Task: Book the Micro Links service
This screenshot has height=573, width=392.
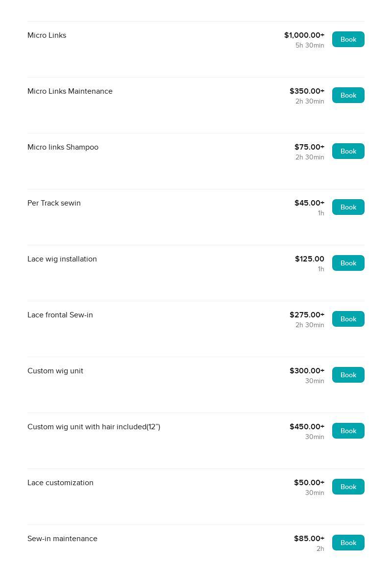Action: point(348,39)
